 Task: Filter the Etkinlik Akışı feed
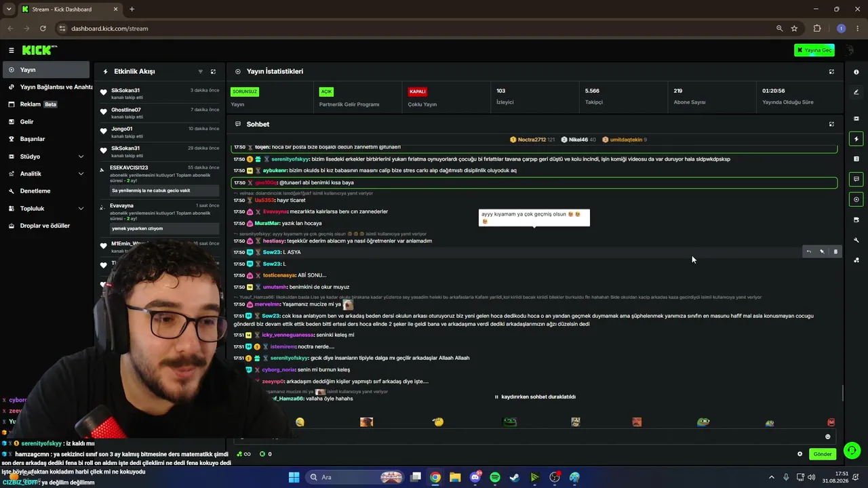coord(200,72)
